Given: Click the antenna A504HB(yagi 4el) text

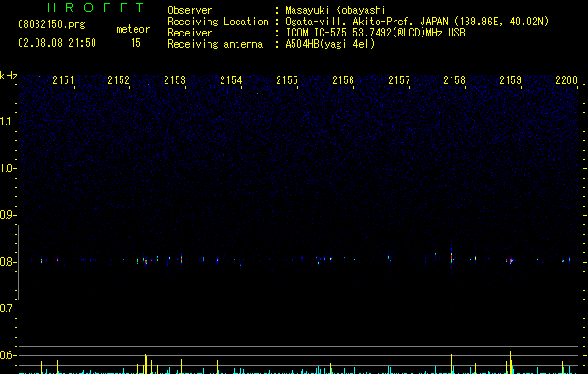Looking at the screenshot, I should point(330,44).
